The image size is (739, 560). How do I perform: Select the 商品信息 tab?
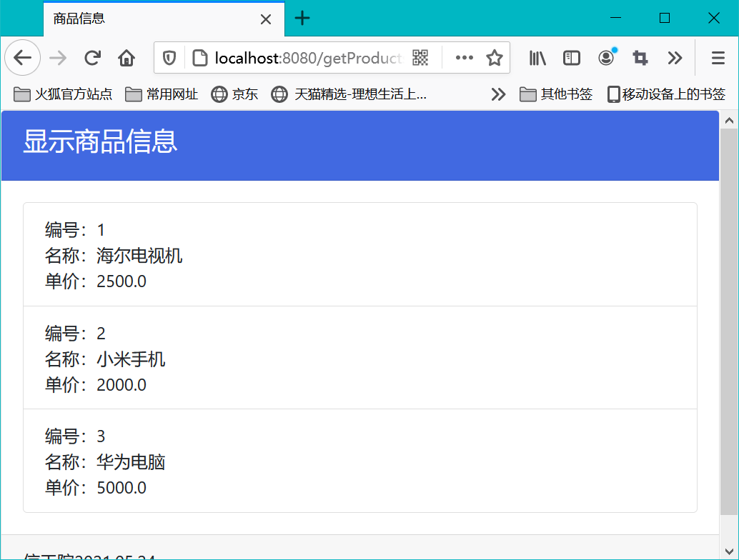[164, 19]
